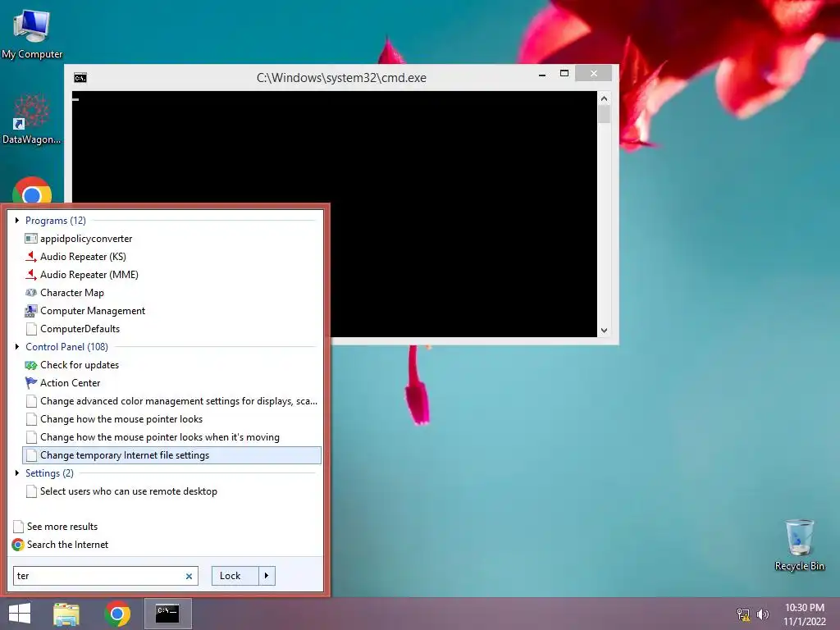Click the Computer Management icon
This screenshot has width=840, height=630.
tap(31, 311)
